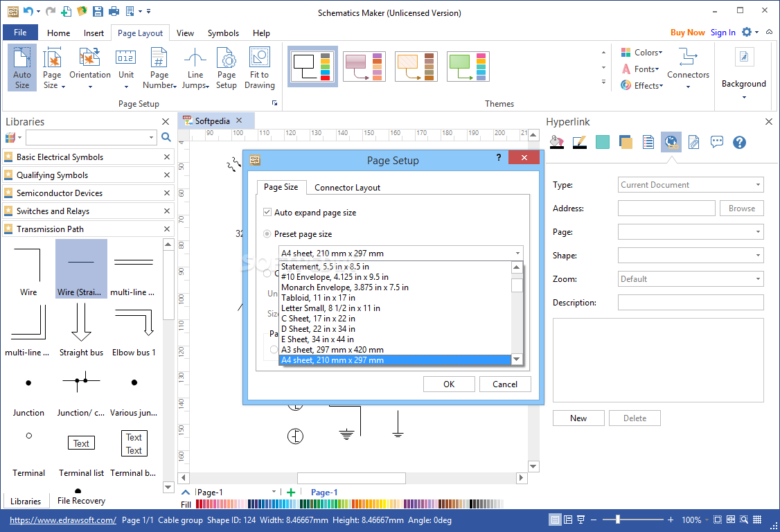Select the green theme thumbnail
Image resolution: width=780 pixels, height=532 pixels.
click(468, 66)
